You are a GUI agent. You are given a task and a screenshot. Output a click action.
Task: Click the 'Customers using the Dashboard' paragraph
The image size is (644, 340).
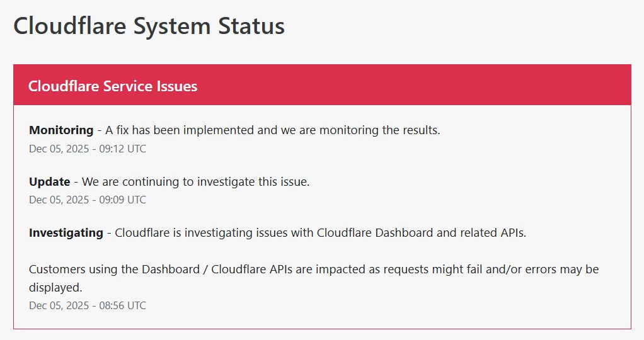click(314, 269)
